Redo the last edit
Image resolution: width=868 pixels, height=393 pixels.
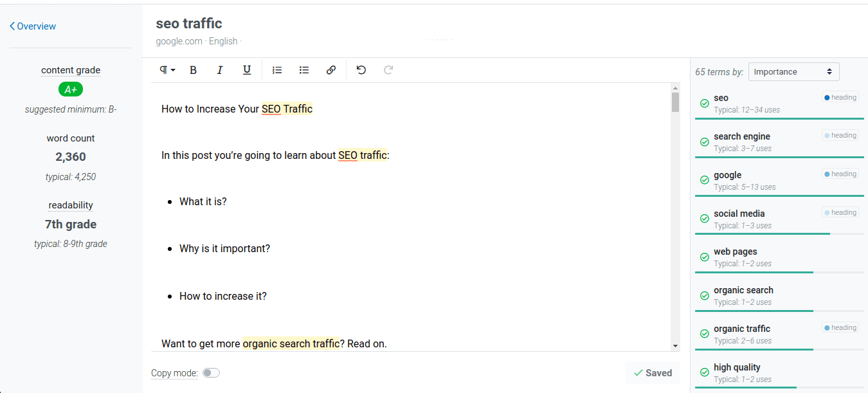(x=388, y=69)
